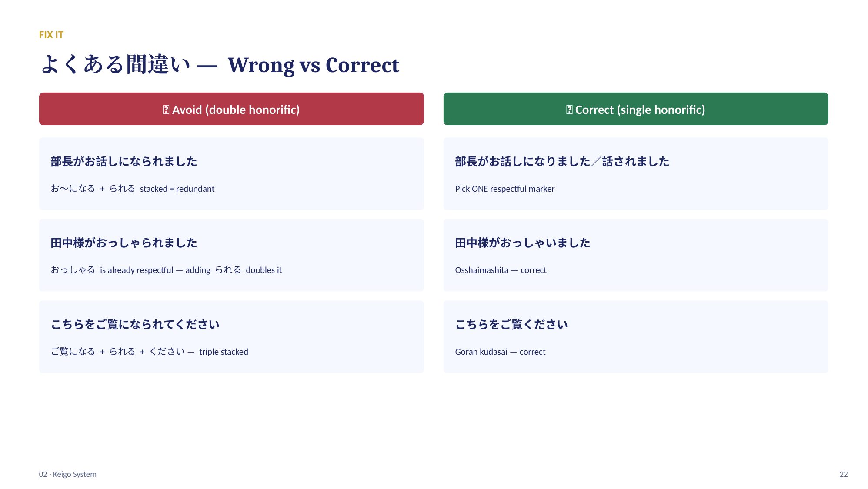Click the slide number 22
Screen dimensions: 868x489
844,474
